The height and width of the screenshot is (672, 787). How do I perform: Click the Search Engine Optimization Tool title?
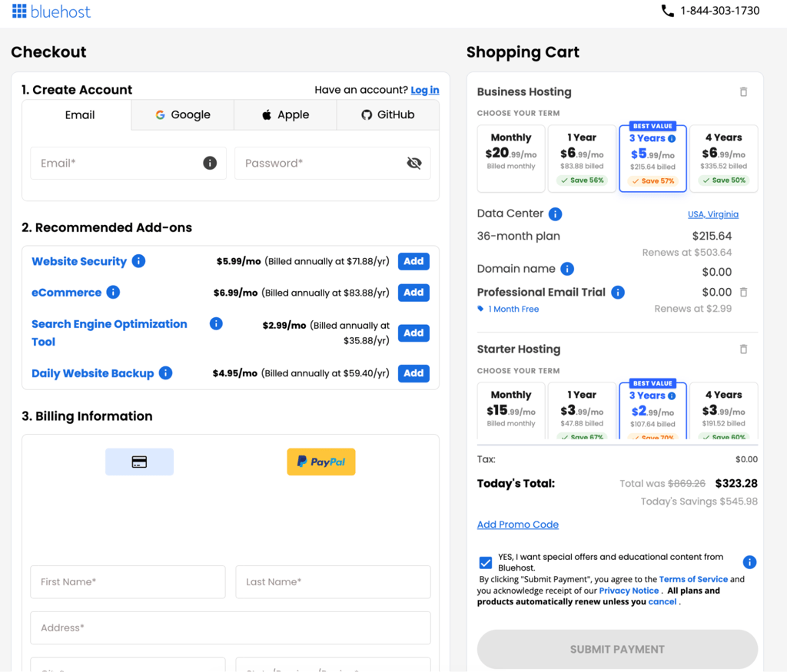[109, 333]
